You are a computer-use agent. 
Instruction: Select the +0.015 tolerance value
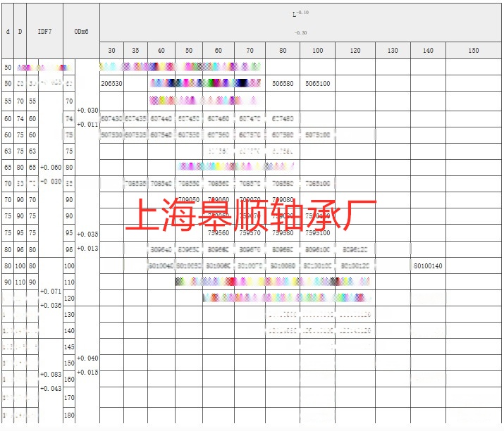(x=87, y=373)
